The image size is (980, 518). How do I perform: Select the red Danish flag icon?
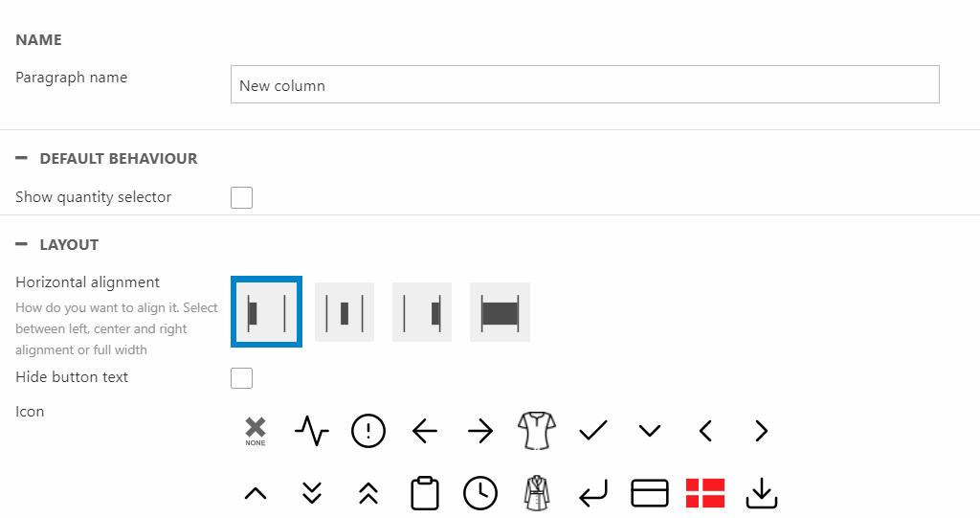pyautogui.click(x=705, y=493)
